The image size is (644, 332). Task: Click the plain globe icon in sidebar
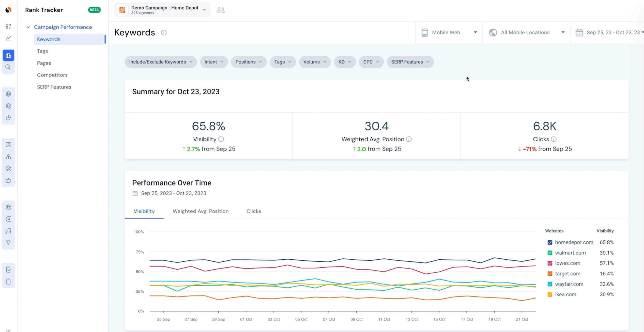click(8, 94)
